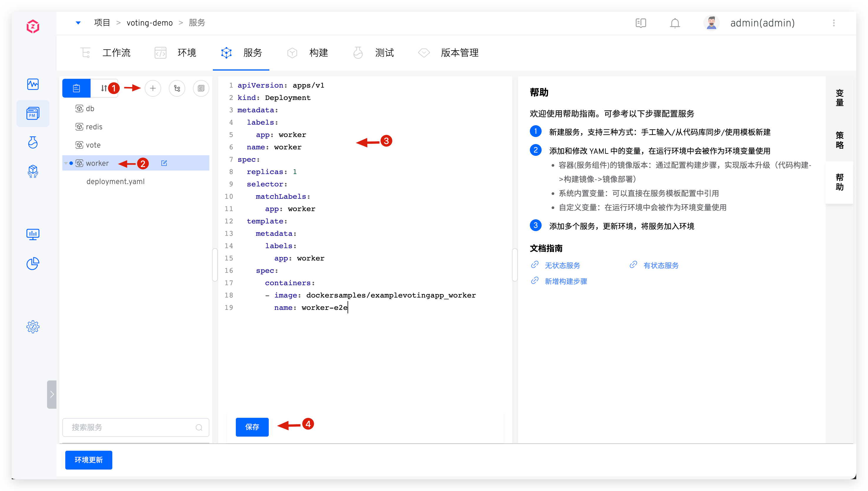
Task: Open the notification bell icon
Action: 675,23
